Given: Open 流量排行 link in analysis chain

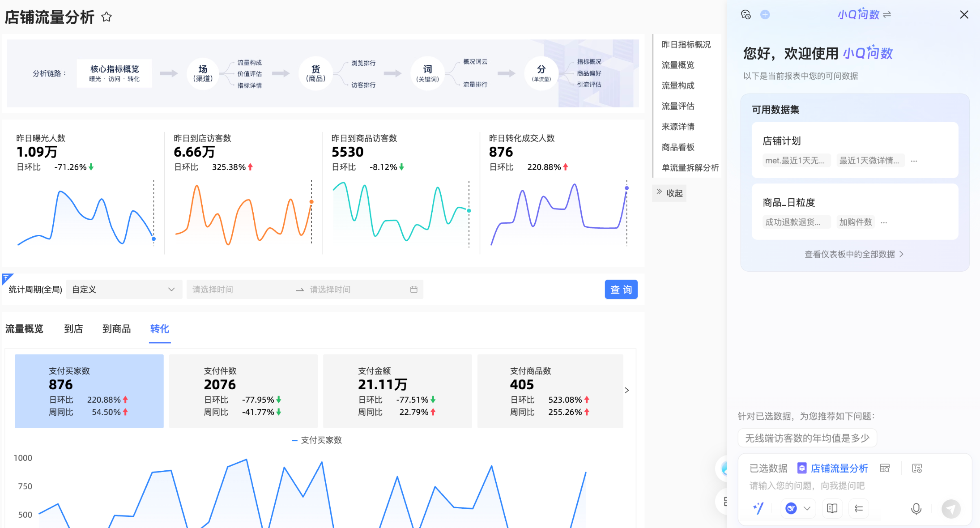Looking at the screenshot, I should coord(475,85).
